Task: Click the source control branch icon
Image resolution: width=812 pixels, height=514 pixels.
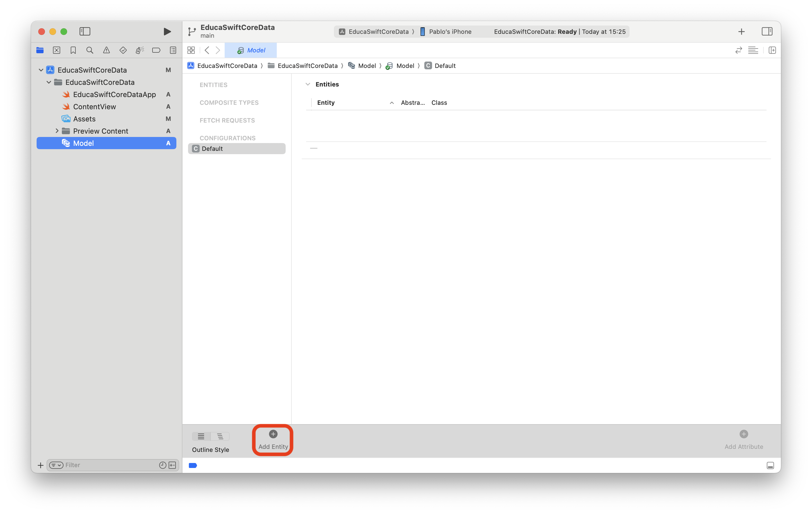Action: point(192,31)
